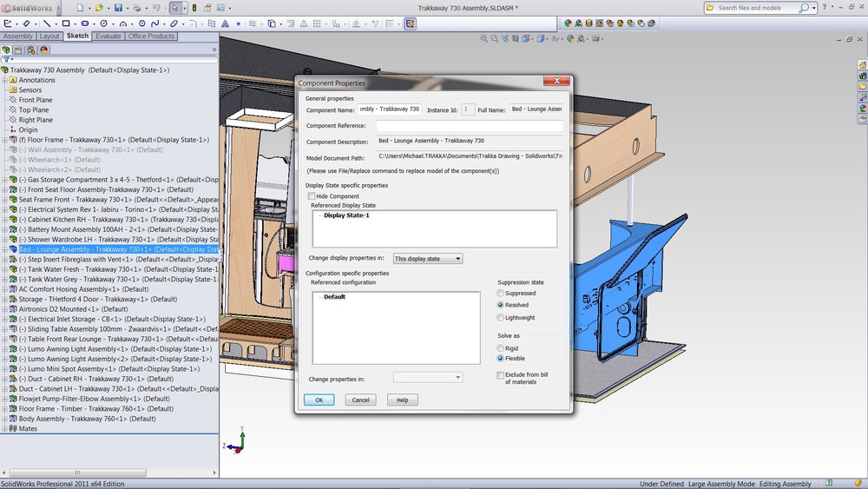Screen dimensions: 868x489
Task: Expand the Mates folder in the tree
Action: coord(4,428)
